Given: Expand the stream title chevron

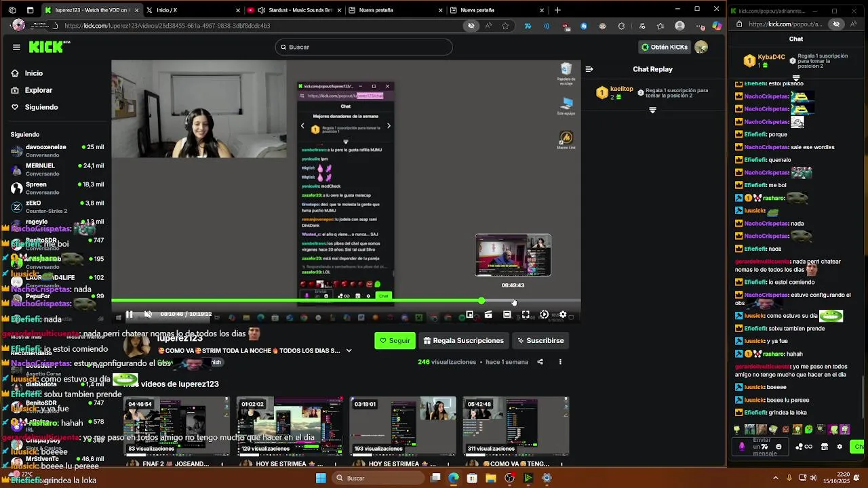Looking at the screenshot, I should [x=349, y=351].
